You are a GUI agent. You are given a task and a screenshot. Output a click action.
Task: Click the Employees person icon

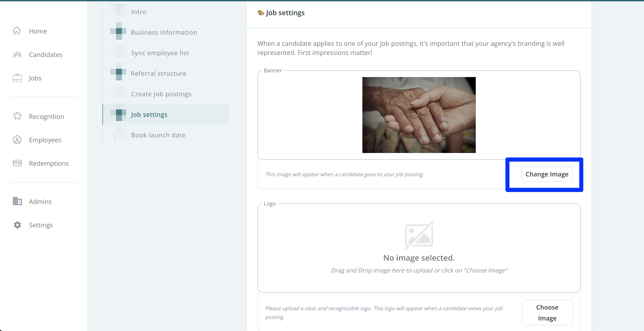pyautogui.click(x=17, y=140)
